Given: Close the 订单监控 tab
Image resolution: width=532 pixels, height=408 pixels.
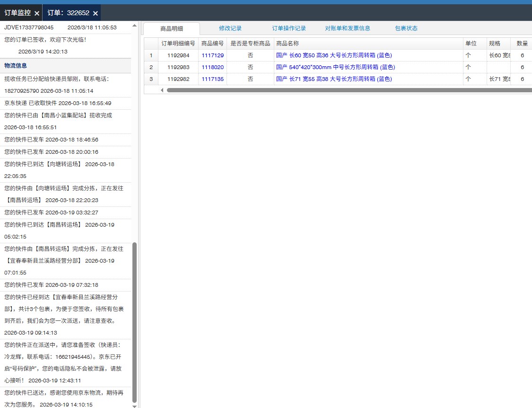Looking at the screenshot, I should click(37, 13).
